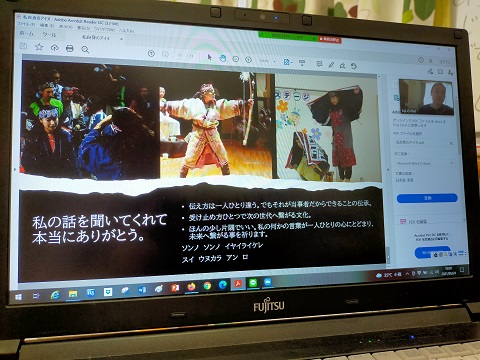
Task: Click the Acrobat Reader taskbar icon
Action: (238, 284)
